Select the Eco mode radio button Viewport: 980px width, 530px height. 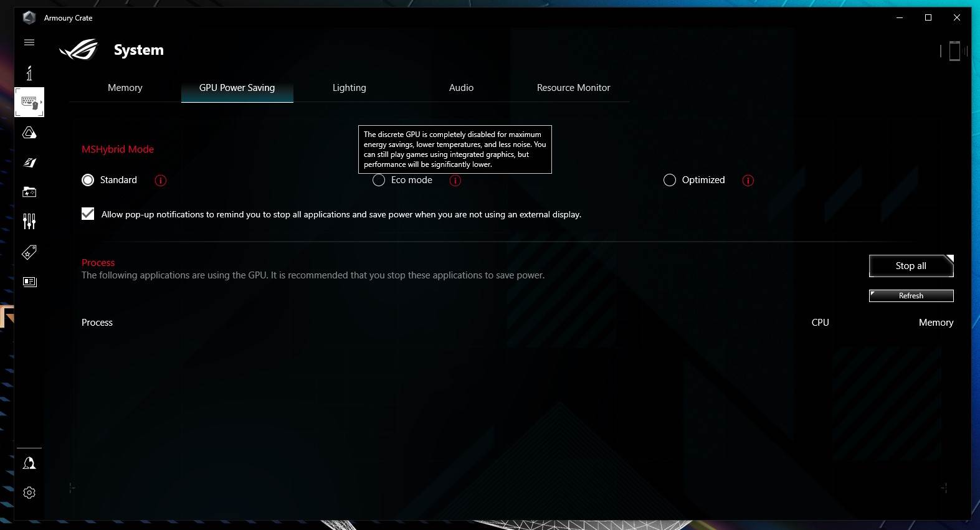coord(379,181)
